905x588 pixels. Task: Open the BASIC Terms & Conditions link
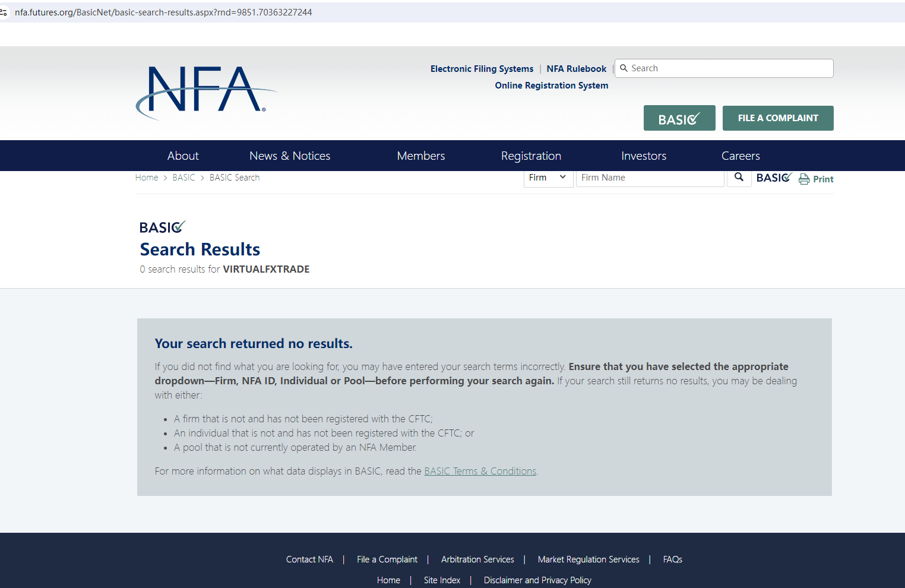click(480, 471)
